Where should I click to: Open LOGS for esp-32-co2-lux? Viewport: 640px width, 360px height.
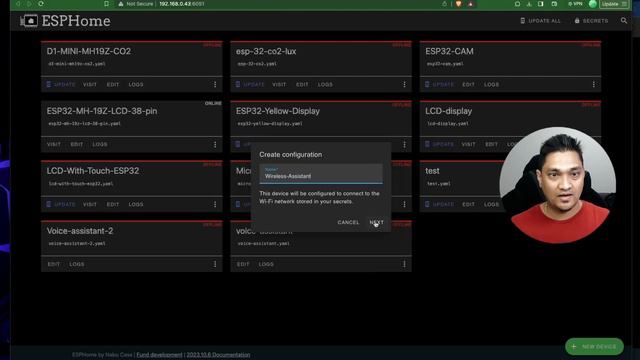[x=325, y=84]
